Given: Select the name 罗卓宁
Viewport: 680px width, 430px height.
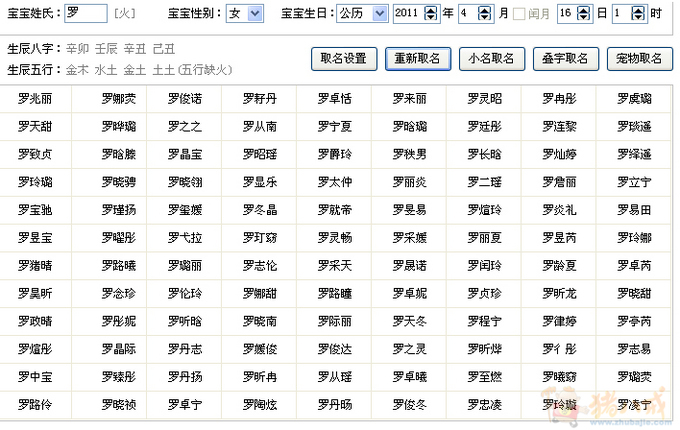Looking at the screenshot, I should [185, 405].
